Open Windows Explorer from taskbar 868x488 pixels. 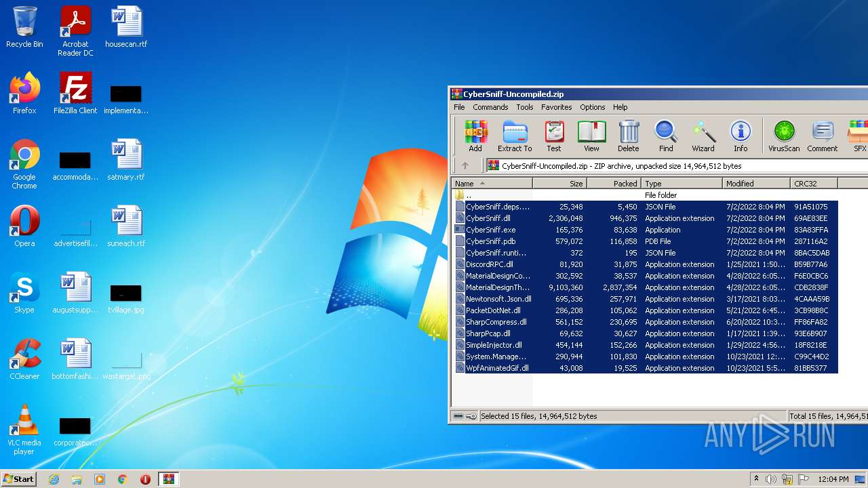[77, 479]
